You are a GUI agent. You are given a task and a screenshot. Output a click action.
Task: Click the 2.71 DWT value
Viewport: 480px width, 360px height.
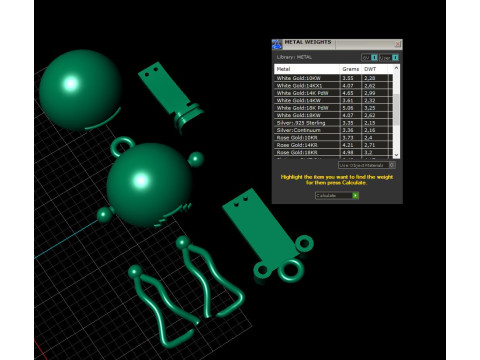click(369, 145)
